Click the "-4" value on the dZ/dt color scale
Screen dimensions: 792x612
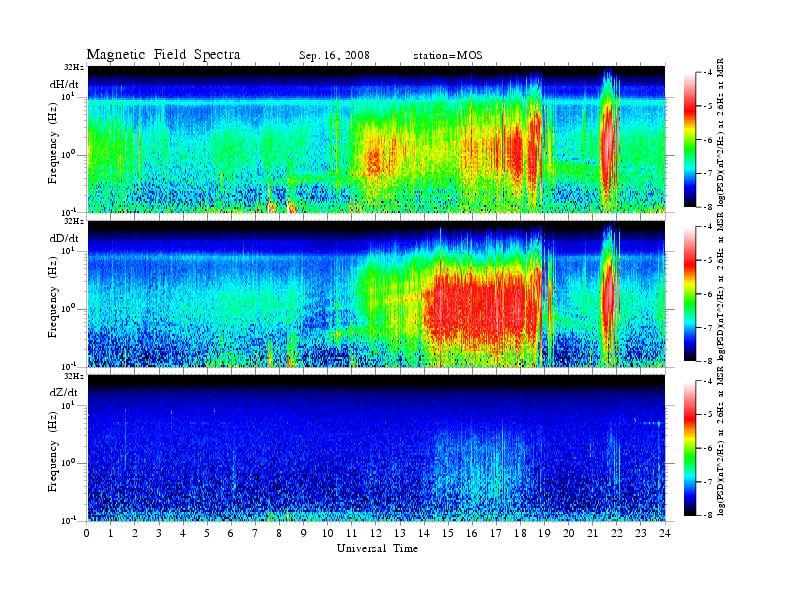708,381
